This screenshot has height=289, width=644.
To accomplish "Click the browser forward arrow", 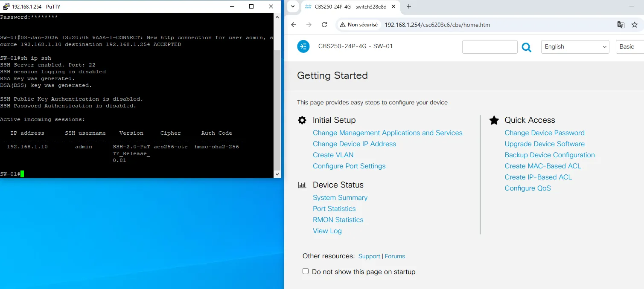I will tap(309, 25).
